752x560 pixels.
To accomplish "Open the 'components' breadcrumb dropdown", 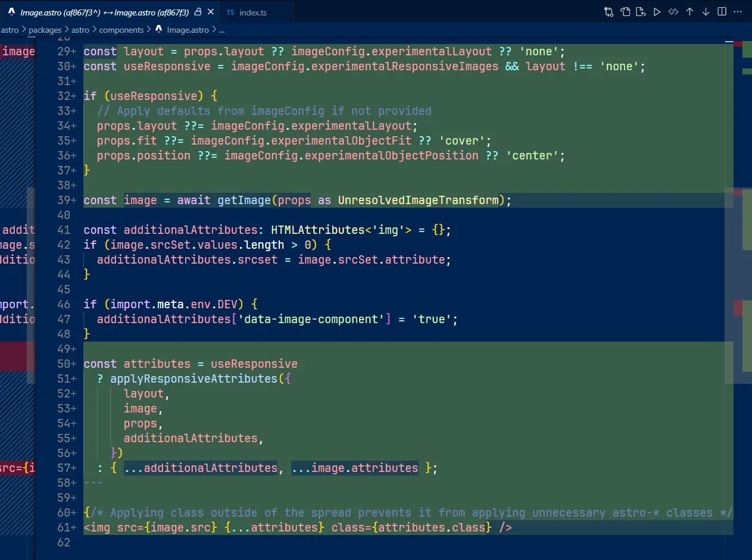I will (121, 30).
